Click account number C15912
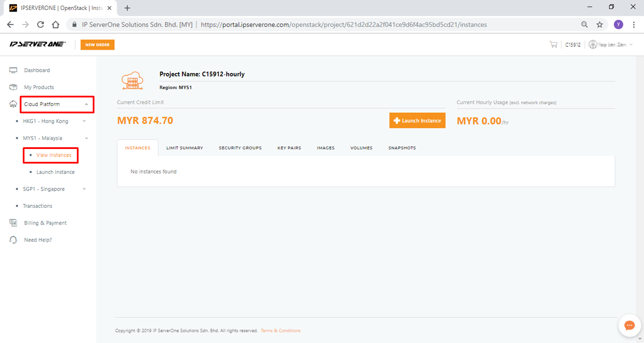 [x=573, y=44]
